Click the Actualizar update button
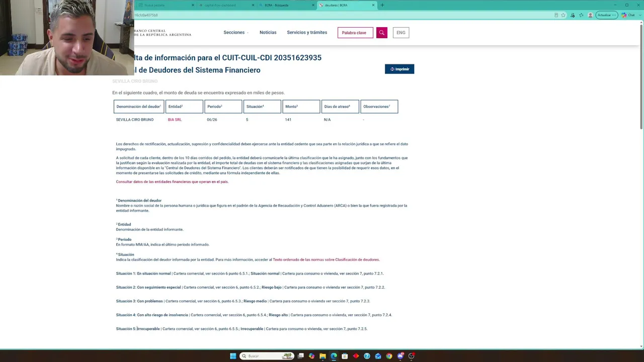The width and height of the screenshot is (644, 362). (607, 15)
